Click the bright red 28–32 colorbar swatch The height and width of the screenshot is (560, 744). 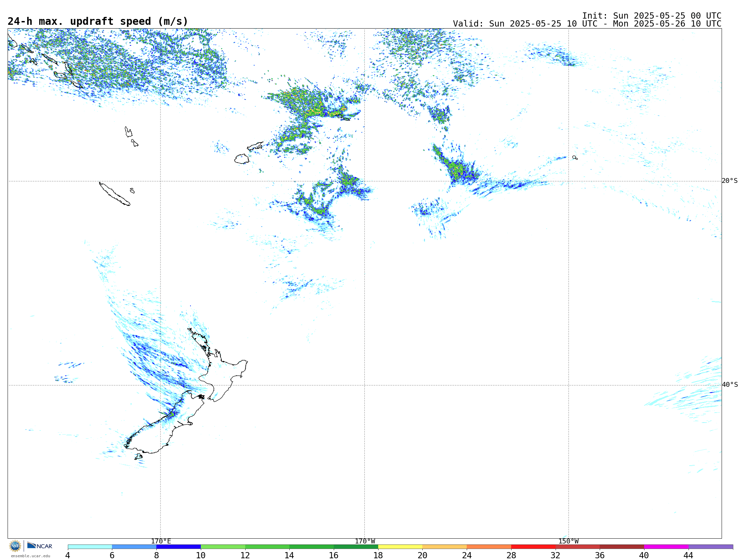point(533,547)
